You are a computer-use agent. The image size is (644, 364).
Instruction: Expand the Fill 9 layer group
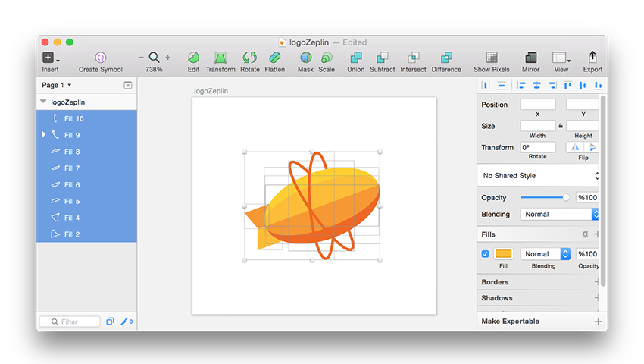[x=44, y=135]
